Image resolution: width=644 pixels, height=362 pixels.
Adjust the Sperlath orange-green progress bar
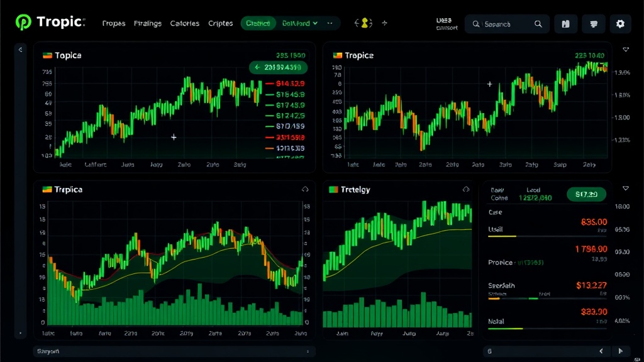pos(547,299)
